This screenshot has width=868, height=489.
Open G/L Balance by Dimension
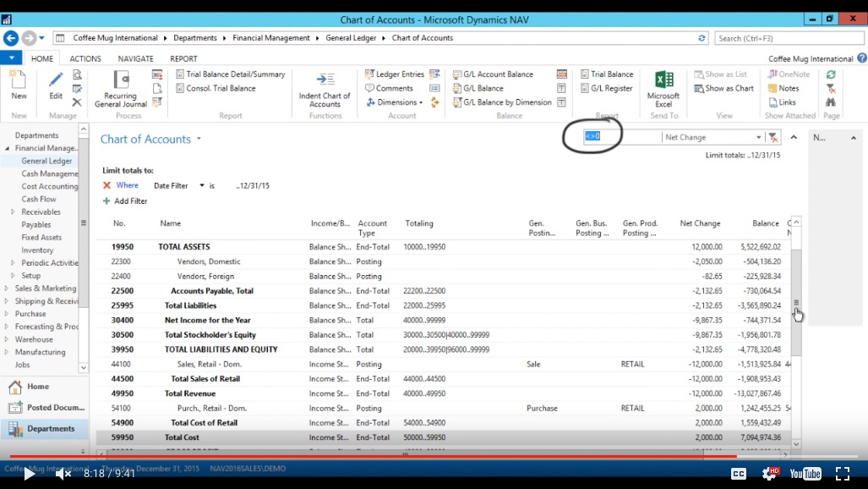click(502, 102)
